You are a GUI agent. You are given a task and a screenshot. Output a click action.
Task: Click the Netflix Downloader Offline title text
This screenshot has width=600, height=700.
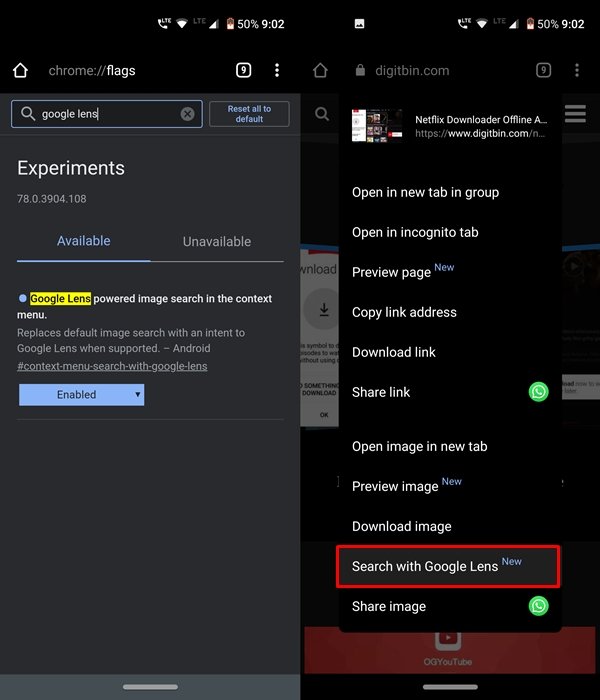[x=481, y=120]
